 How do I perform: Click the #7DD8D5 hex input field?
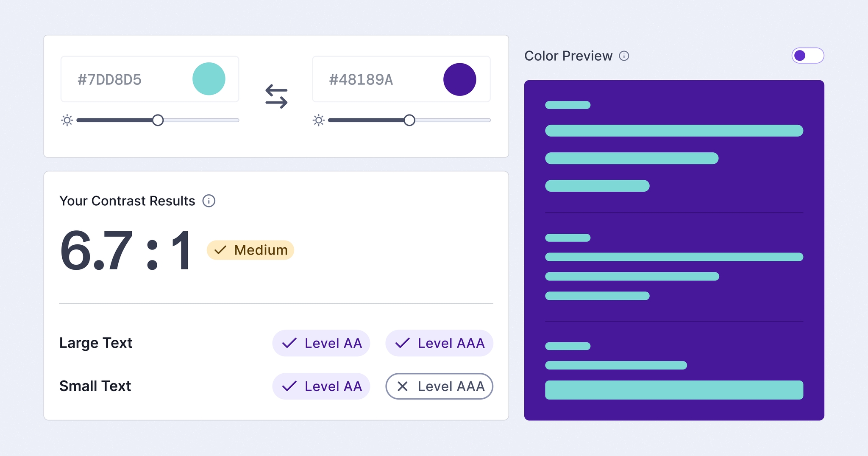click(x=127, y=79)
